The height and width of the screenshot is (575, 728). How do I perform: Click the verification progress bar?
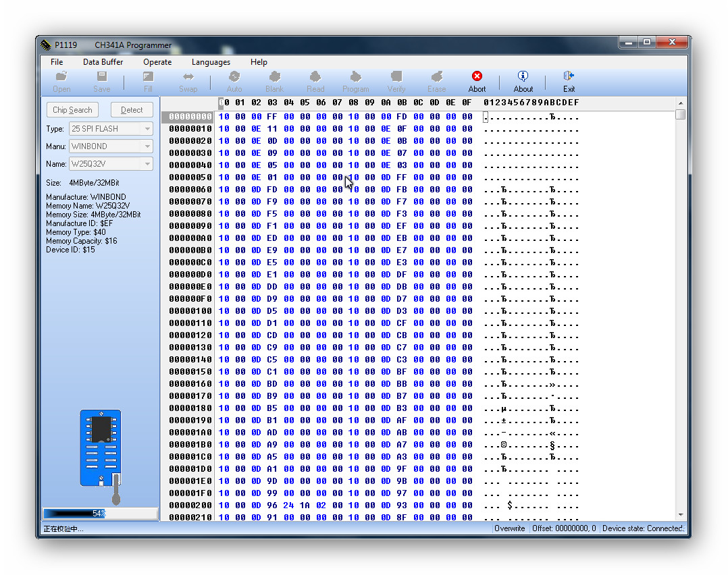coord(100,514)
